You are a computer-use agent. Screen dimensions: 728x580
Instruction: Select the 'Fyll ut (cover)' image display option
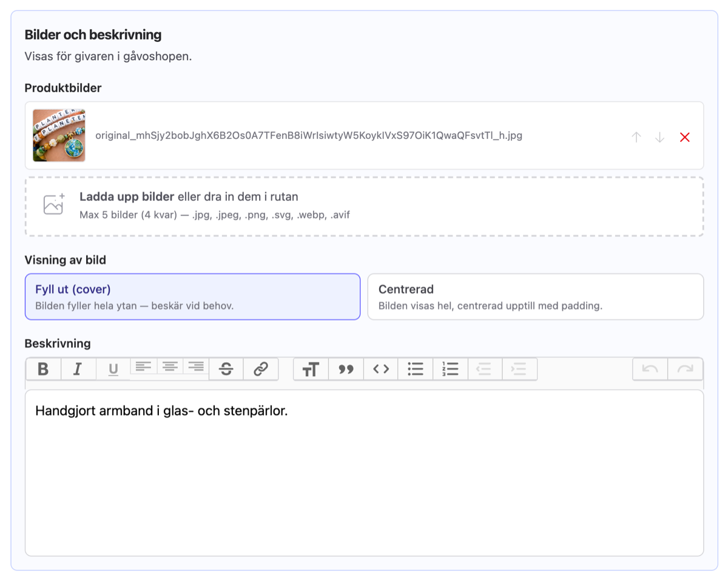click(192, 297)
